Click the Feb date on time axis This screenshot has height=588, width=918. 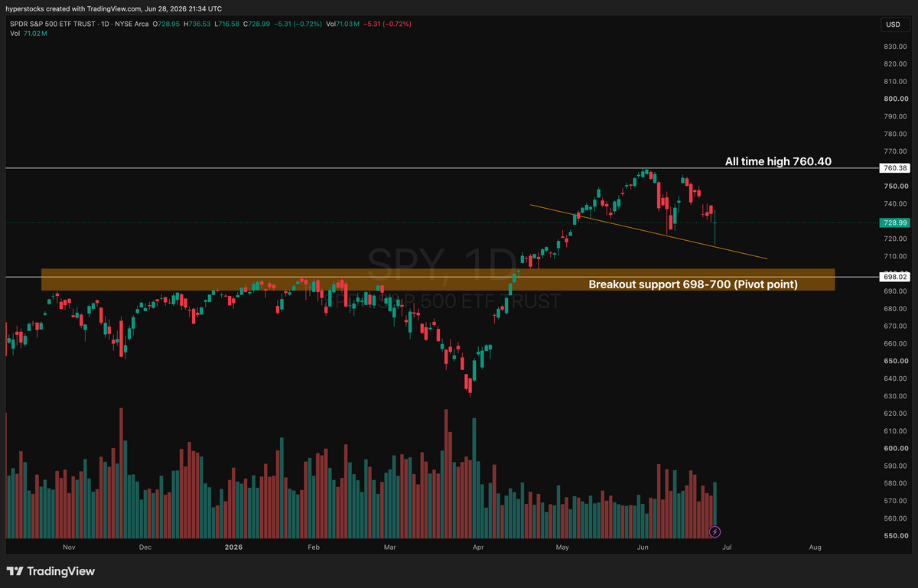313,547
